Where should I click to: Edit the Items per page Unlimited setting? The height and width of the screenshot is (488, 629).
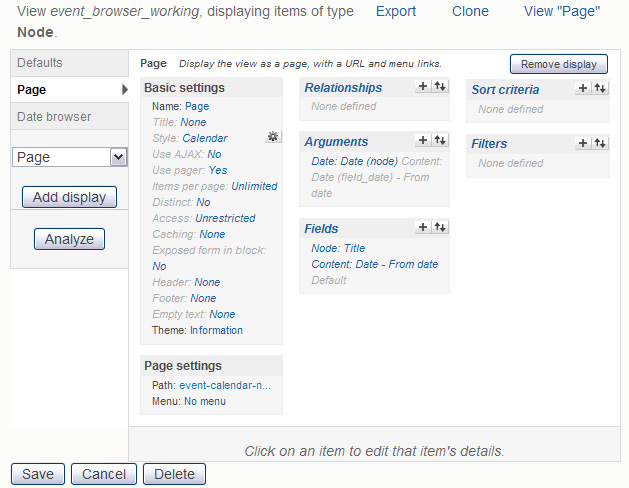point(254,186)
